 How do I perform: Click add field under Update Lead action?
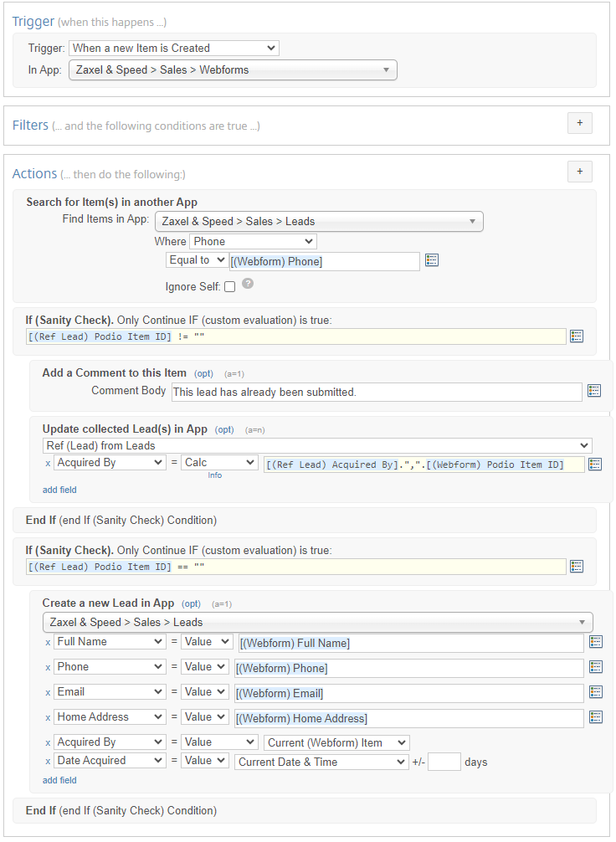click(59, 490)
